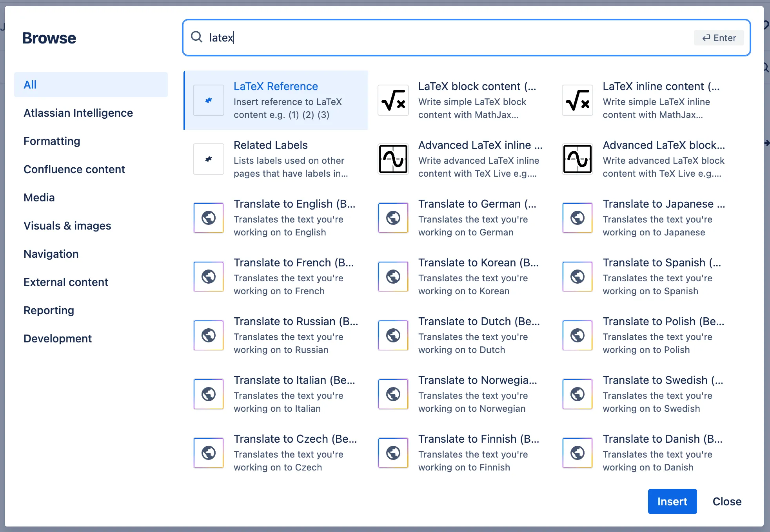The height and width of the screenshot is (532, 770).
Task: Open the Development category
Action: click(91, 338)
